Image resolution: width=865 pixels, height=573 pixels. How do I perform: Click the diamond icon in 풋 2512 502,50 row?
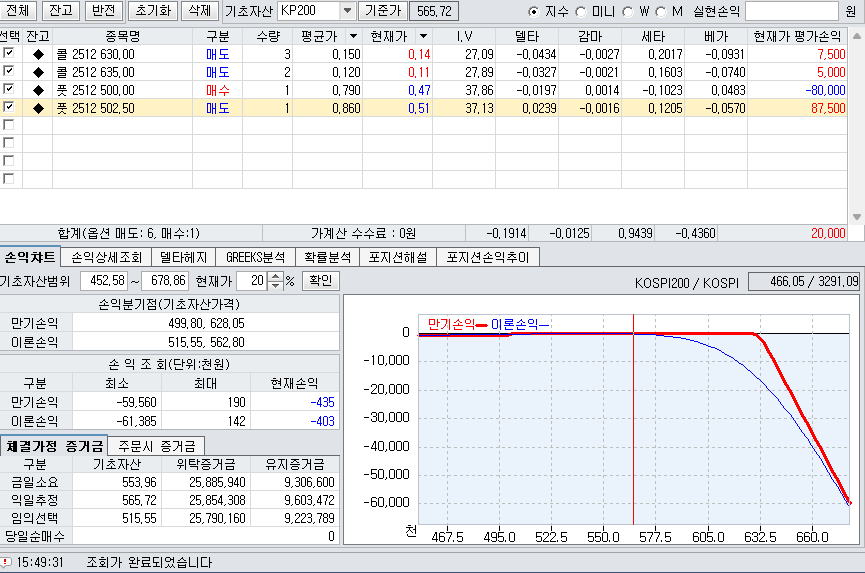click(x=38, y=109)
